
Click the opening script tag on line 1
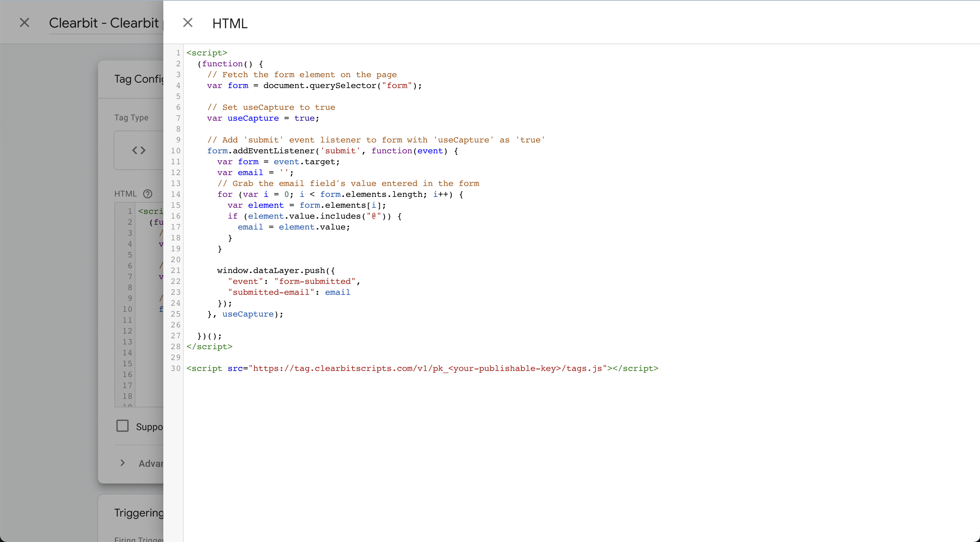(207, 53)
